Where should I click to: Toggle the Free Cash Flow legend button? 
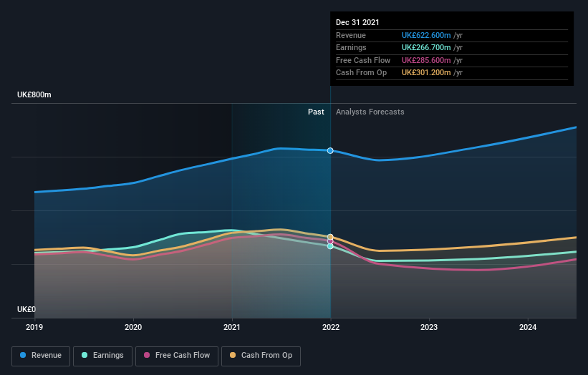coord(177,356)
